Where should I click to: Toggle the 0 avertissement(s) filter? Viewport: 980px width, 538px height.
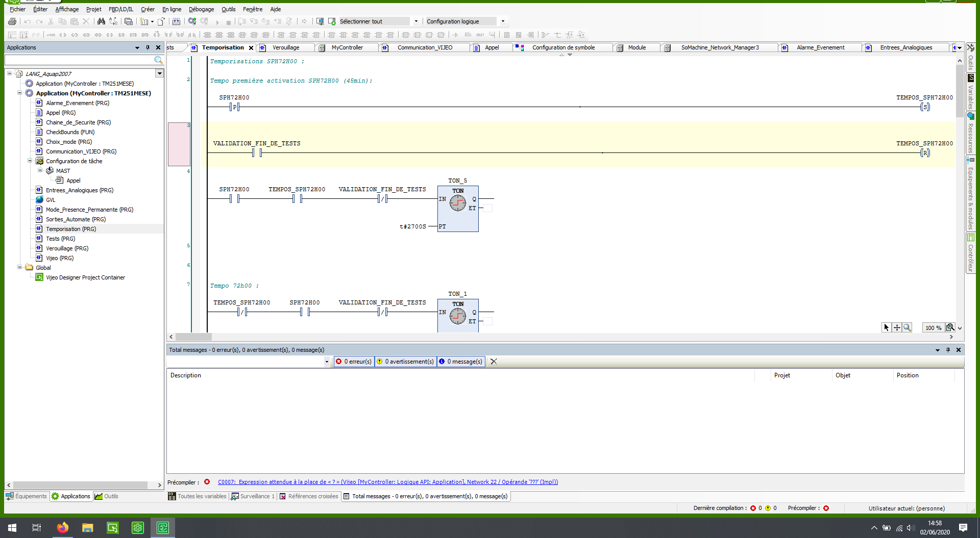[x=405, y=362]
